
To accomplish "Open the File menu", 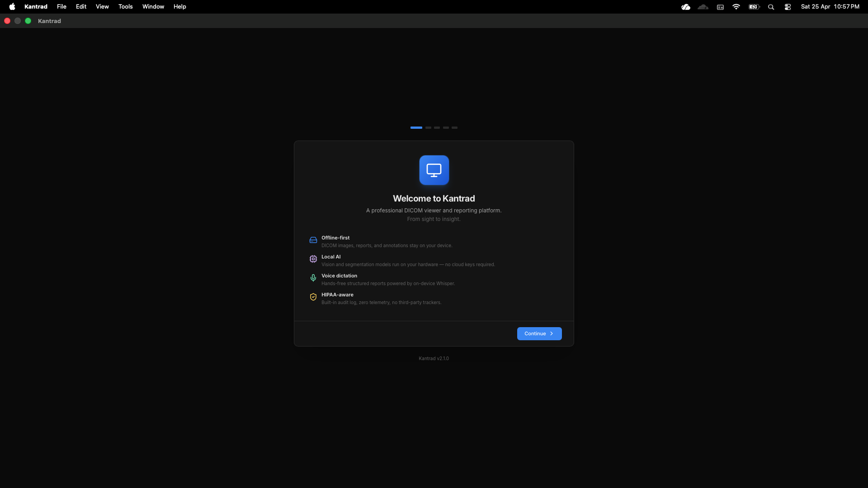I will pos(61,7).
